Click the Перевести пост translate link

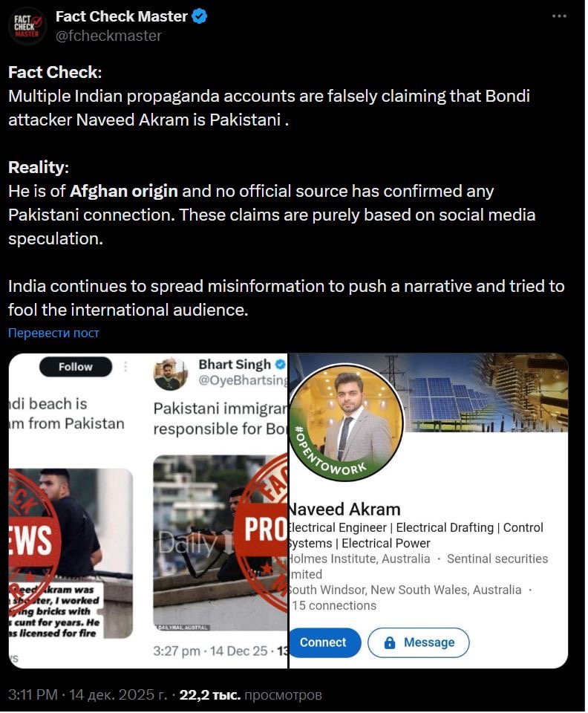53,333
